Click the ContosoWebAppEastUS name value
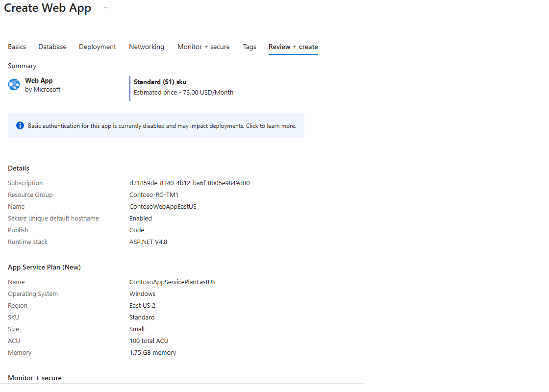The image size is (549, 392). click(x=163, y=207)
